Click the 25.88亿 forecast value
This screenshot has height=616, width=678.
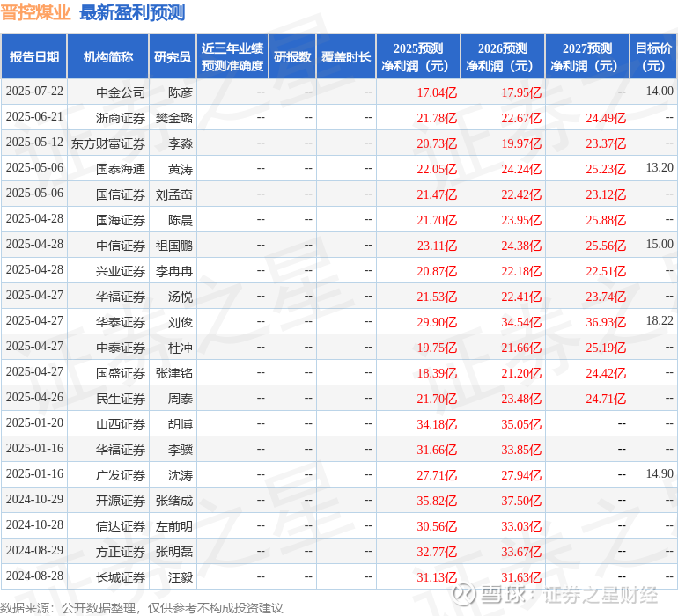[606, 220]
